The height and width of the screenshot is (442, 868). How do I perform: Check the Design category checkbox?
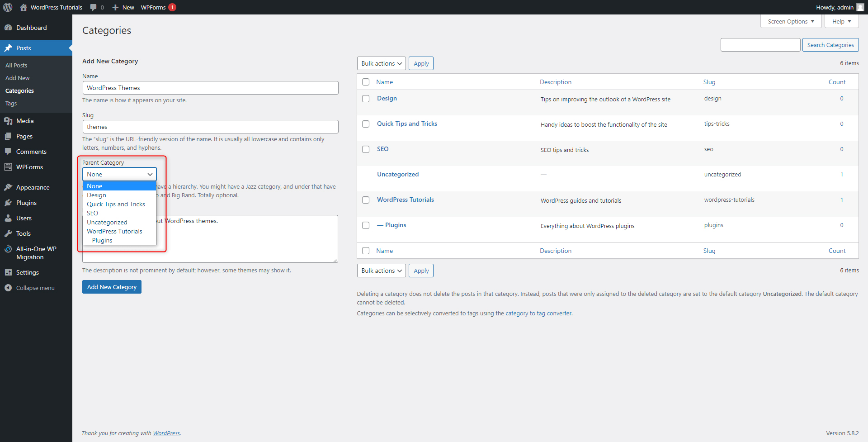point(366,99)
